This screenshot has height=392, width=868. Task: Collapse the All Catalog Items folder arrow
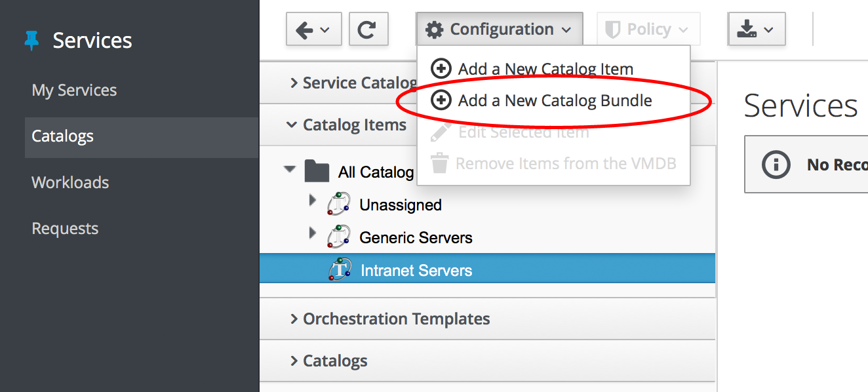coord(289,170)
